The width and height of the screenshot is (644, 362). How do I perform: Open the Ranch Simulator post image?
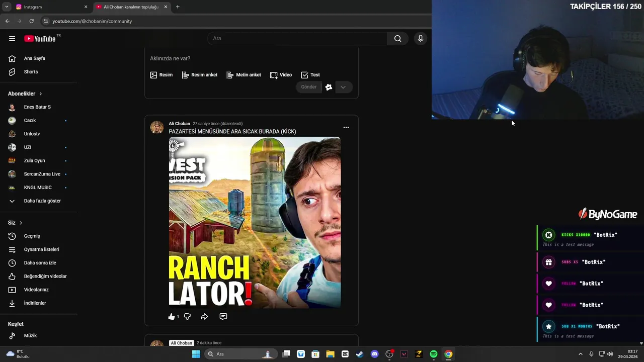[x=255, y=222]
